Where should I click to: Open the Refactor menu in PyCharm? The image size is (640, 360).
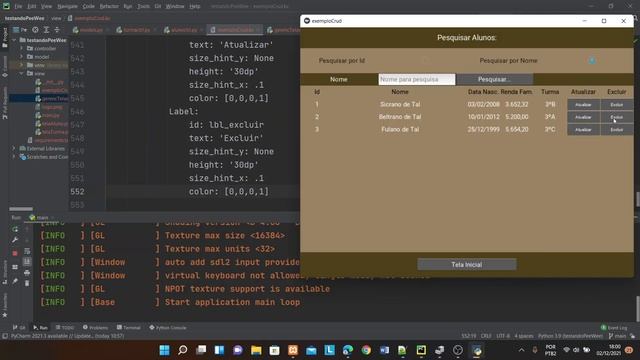point(109,6)
